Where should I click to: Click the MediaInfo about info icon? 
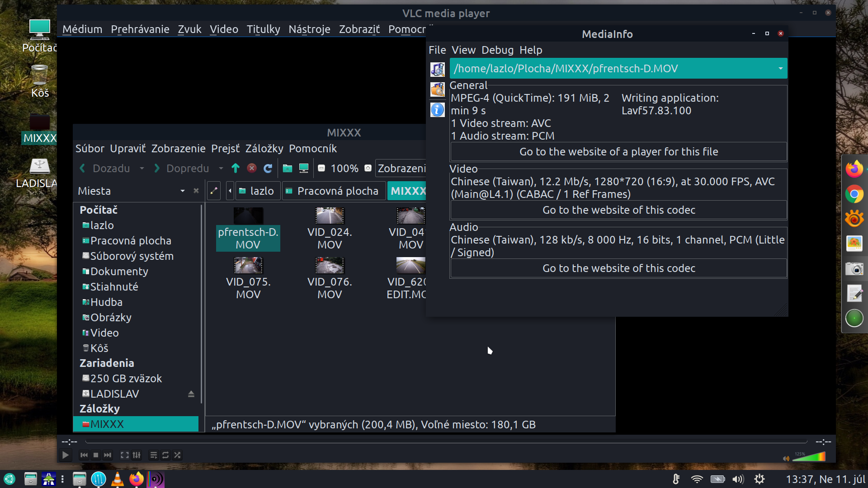[437, 110]
